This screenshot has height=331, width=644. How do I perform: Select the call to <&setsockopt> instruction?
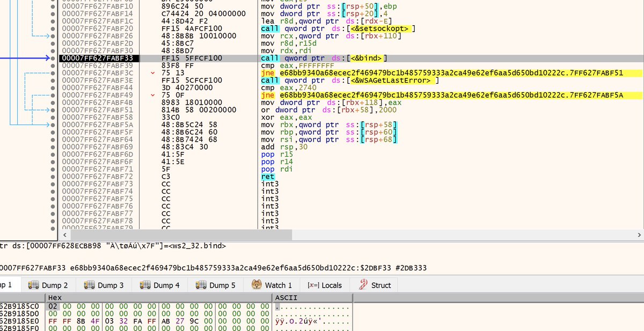(x=339, y=28)
